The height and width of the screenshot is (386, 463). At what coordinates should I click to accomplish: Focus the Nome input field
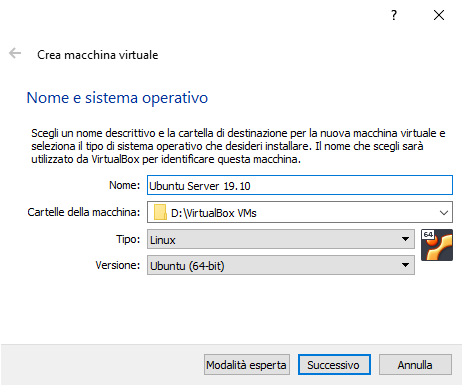tap(300, 185)
